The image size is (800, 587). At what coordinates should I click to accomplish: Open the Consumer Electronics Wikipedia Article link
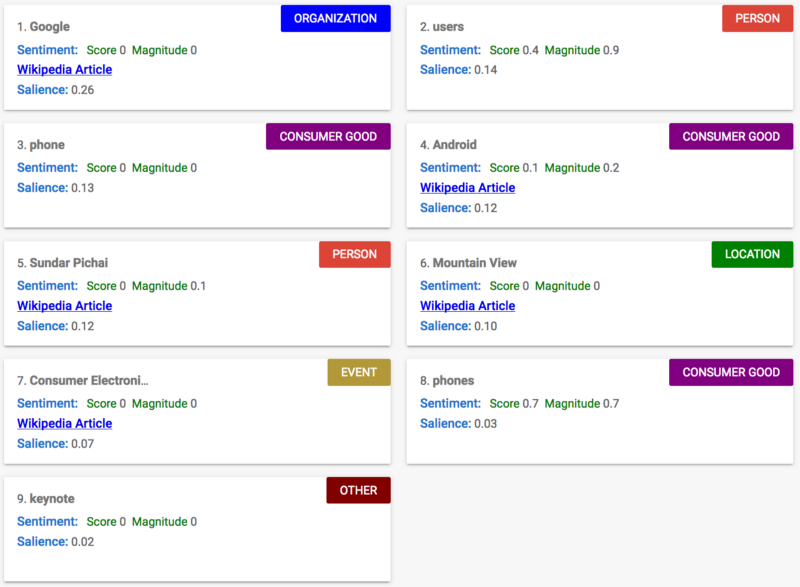(64, 423)
